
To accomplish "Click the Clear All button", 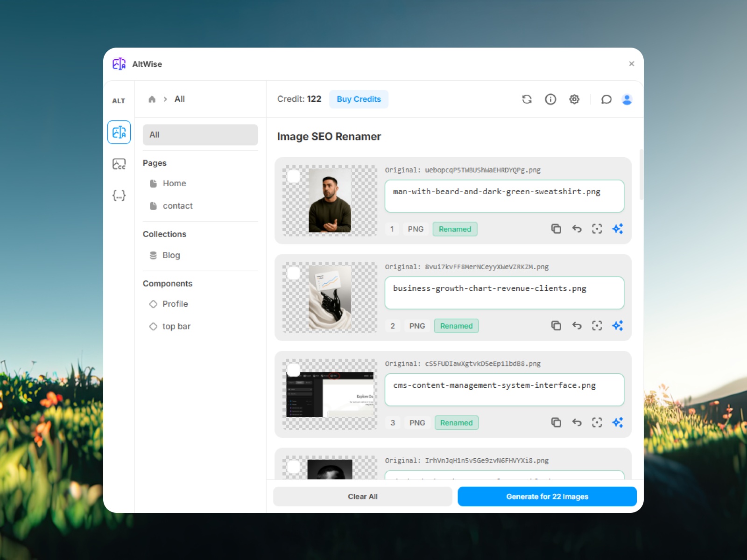I will [x=362, y=496].
